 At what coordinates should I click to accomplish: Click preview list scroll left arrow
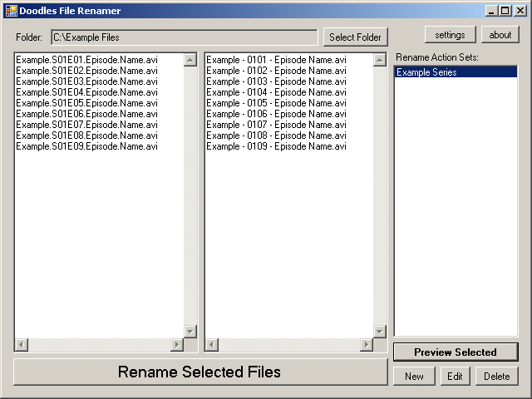[x=212, y=345]
